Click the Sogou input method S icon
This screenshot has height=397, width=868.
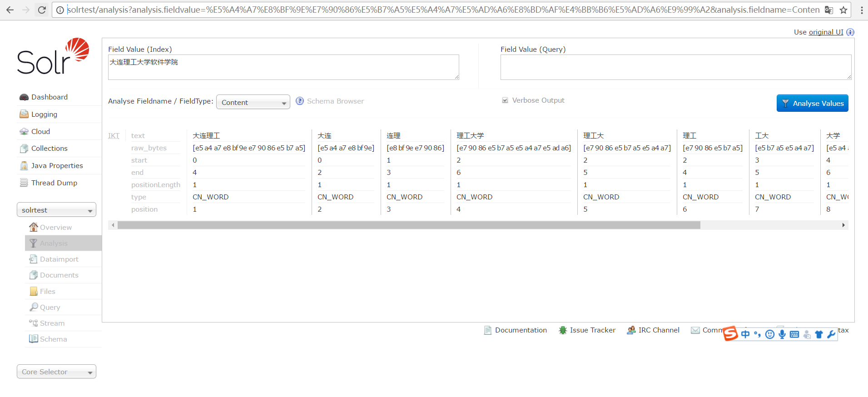coord(730,333)
